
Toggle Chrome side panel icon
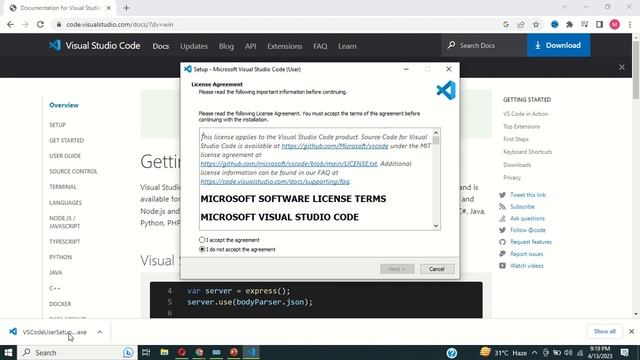pyautogui.click(x=600, y=24)
